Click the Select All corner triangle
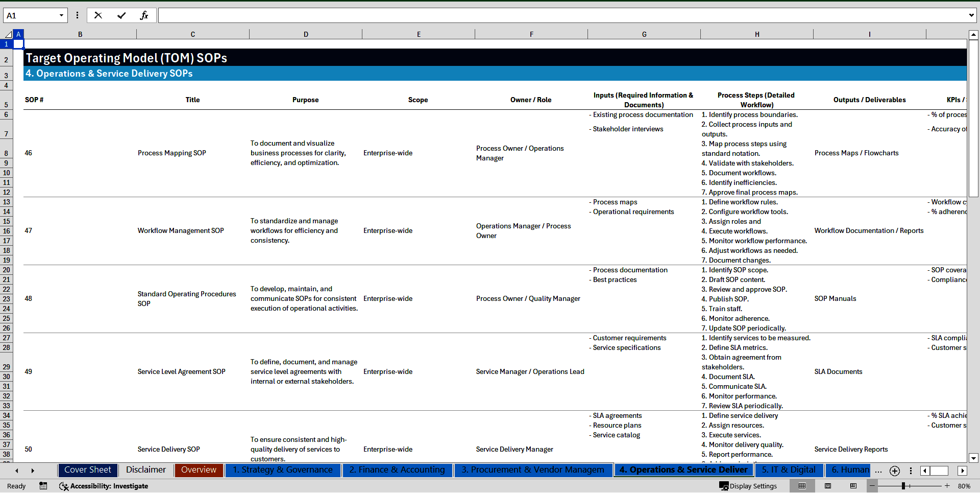This screenshot has width=980, height=493. [8, 34]
